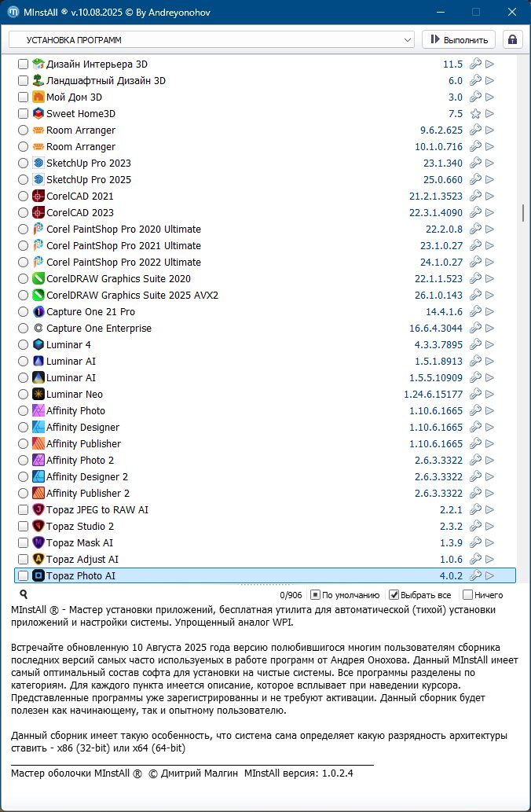Image resolution: width=531 pixels, height=812 pixels.
Task: Click the Affinity Designer app icon
Action: 38,428
